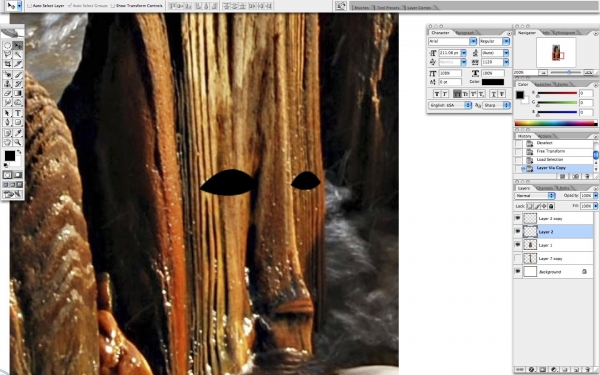Enable the Show Transform Controls checkbox

tap(112, 6)
